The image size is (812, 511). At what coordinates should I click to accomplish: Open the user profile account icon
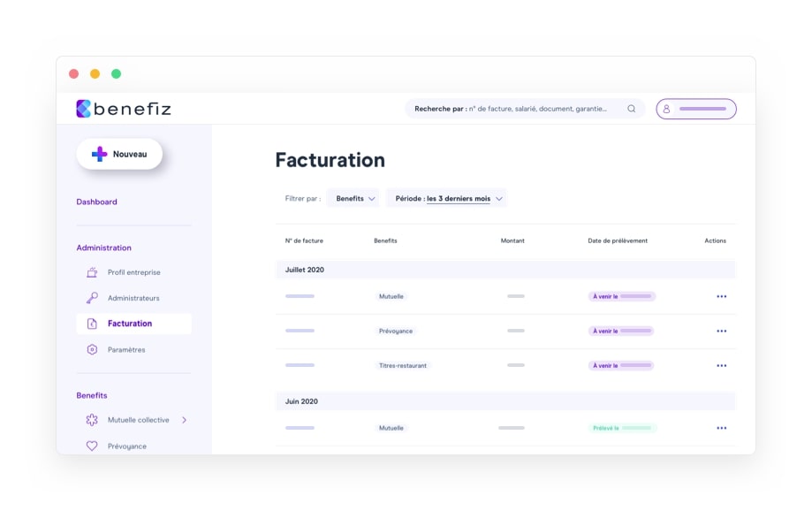pyautogui.click(x=669, y=108)
